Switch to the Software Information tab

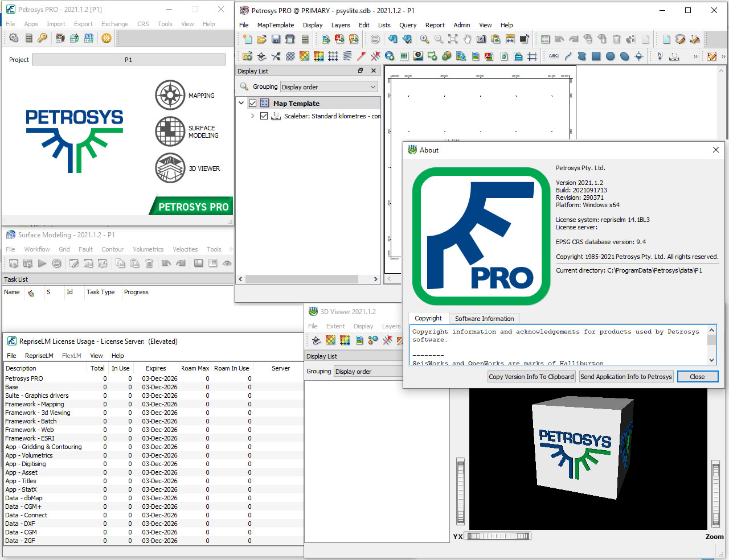484,318
